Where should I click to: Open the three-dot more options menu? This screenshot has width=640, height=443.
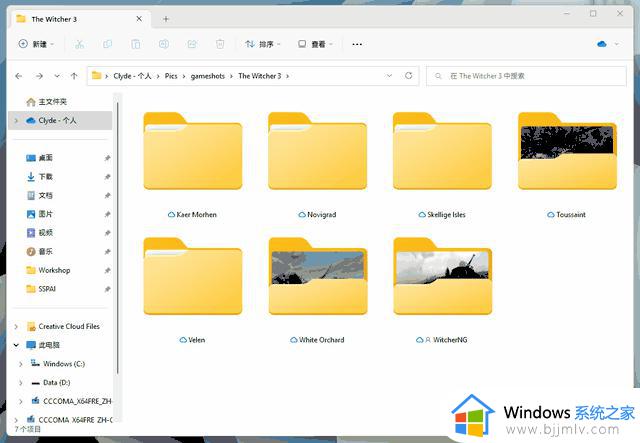(x=357, y=44)
